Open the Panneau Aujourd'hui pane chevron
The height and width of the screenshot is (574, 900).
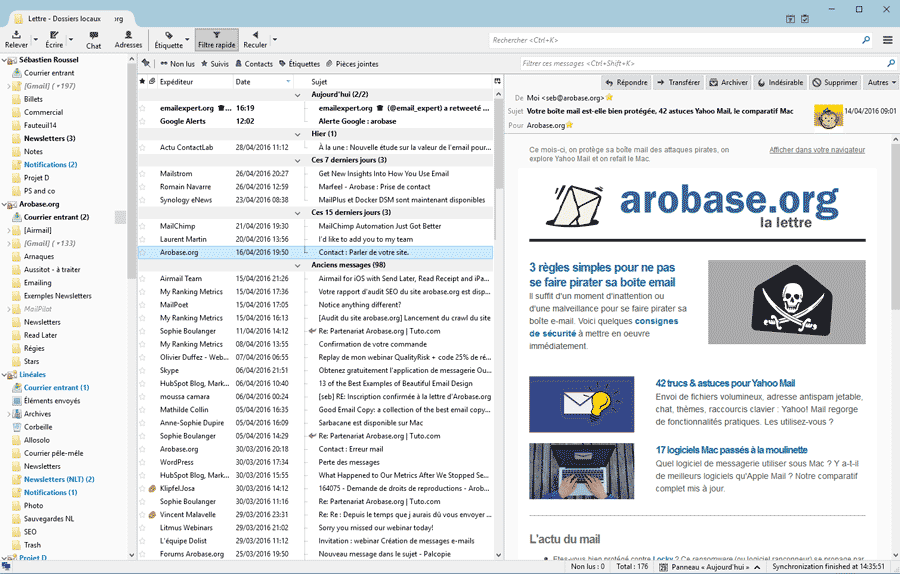click(757, 567)
